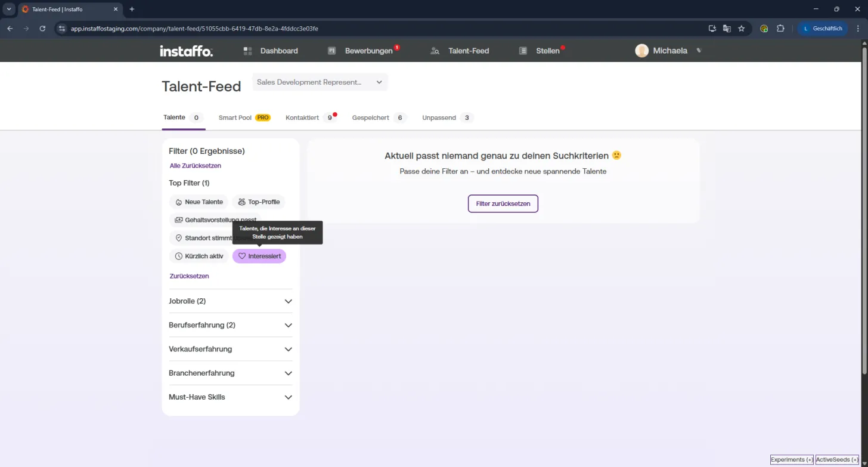Switch to the Kontaktiert tab
The height and width of the screenshot is (467, 868).
[311, 117]
